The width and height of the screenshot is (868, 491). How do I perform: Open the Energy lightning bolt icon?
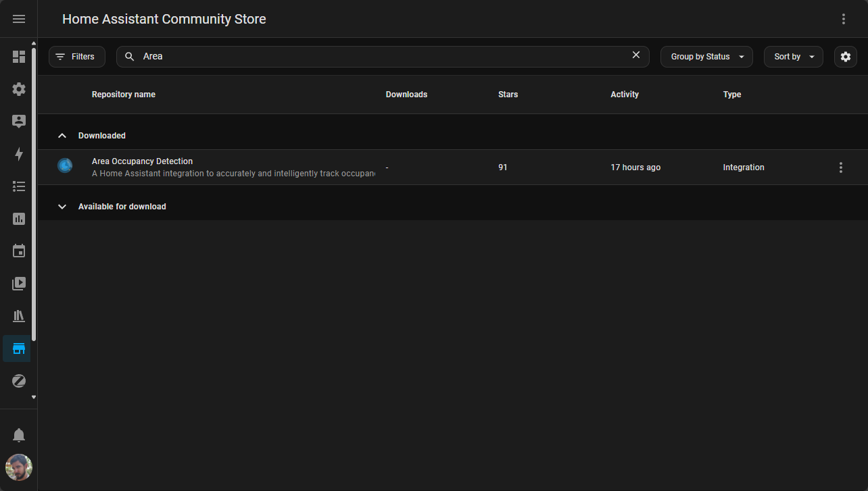click(19, 154)
